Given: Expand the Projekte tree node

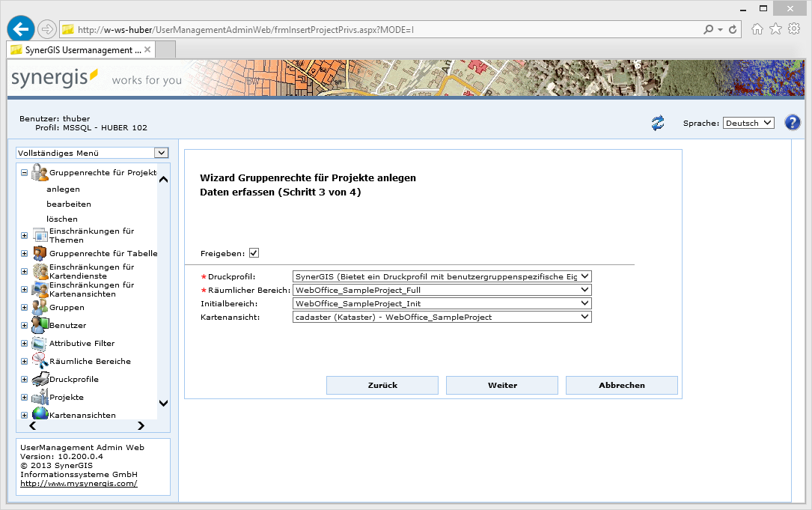Looking at the screenshot, I should point(24,398).
